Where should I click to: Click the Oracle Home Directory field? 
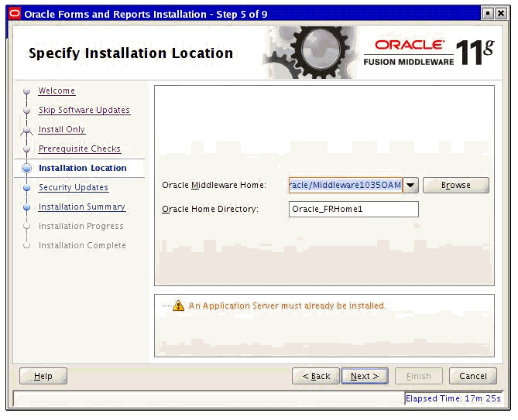(354, 209)
